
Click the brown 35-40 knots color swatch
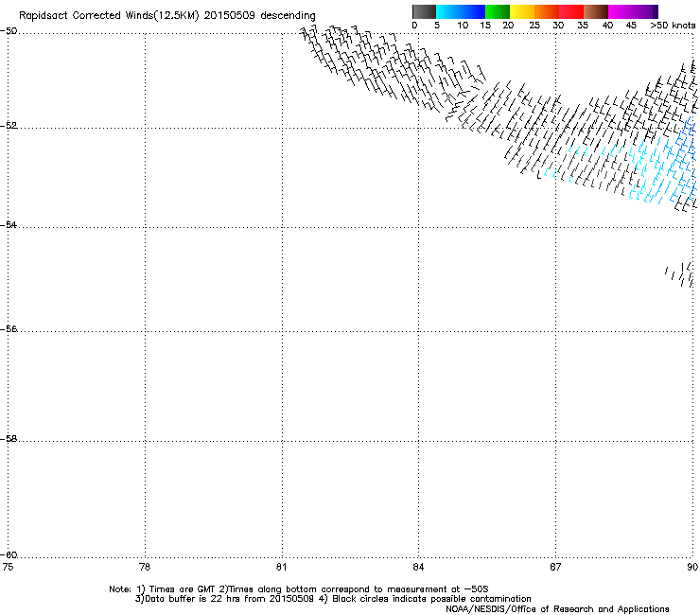pos(596,11)
